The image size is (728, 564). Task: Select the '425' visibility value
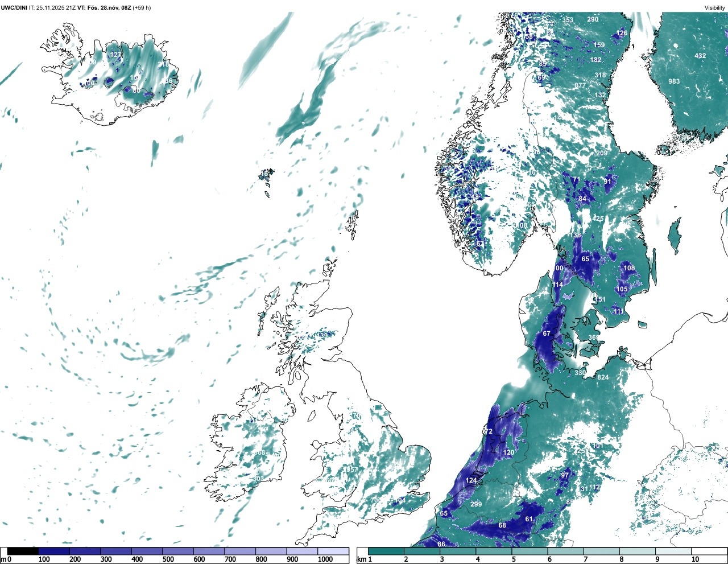598,219
